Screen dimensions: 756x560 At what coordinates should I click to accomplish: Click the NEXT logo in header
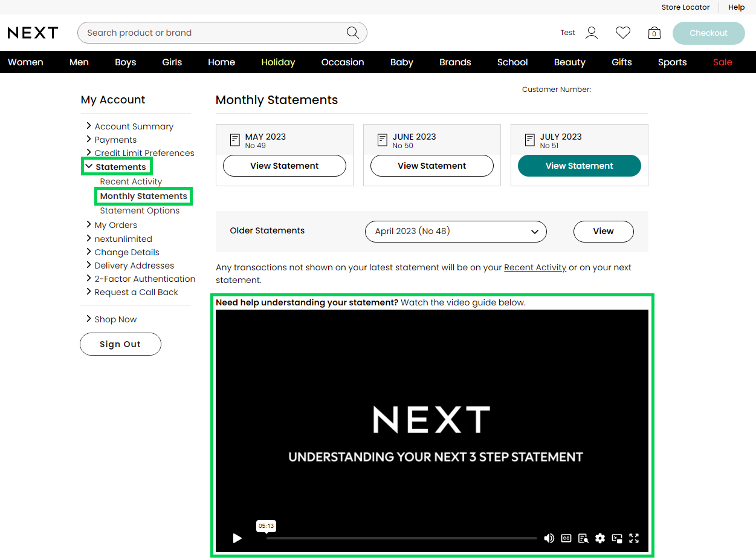pos(33,33)
